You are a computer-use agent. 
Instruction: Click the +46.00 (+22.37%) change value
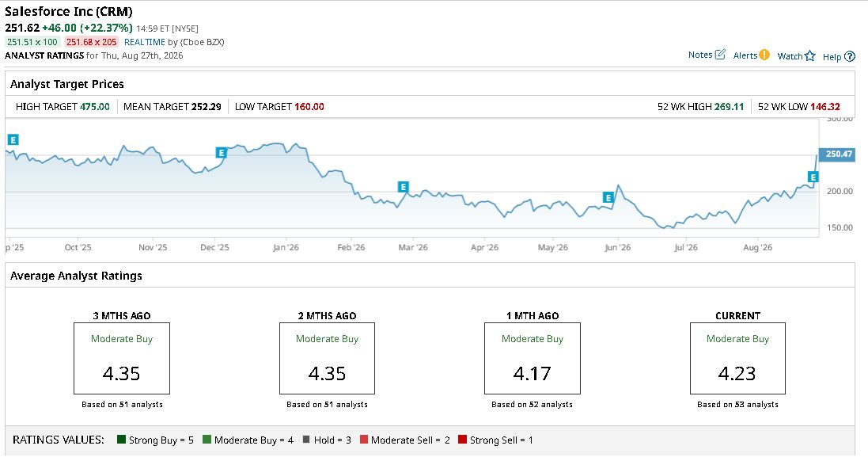click(88, 28)
